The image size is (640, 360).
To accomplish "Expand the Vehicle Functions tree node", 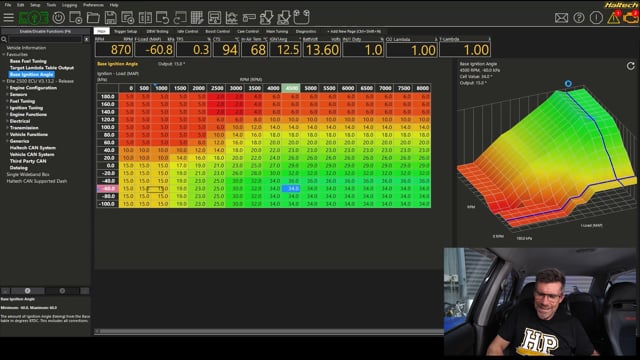I will click(x=7, y=134).
